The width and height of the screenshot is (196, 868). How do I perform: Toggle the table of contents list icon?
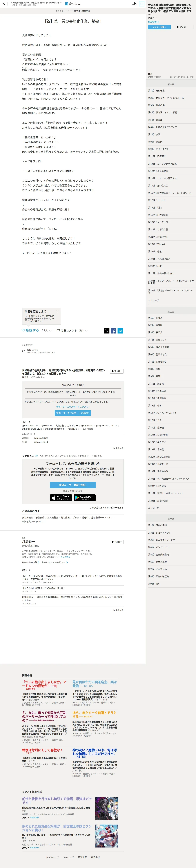click(x=142, y=4)
